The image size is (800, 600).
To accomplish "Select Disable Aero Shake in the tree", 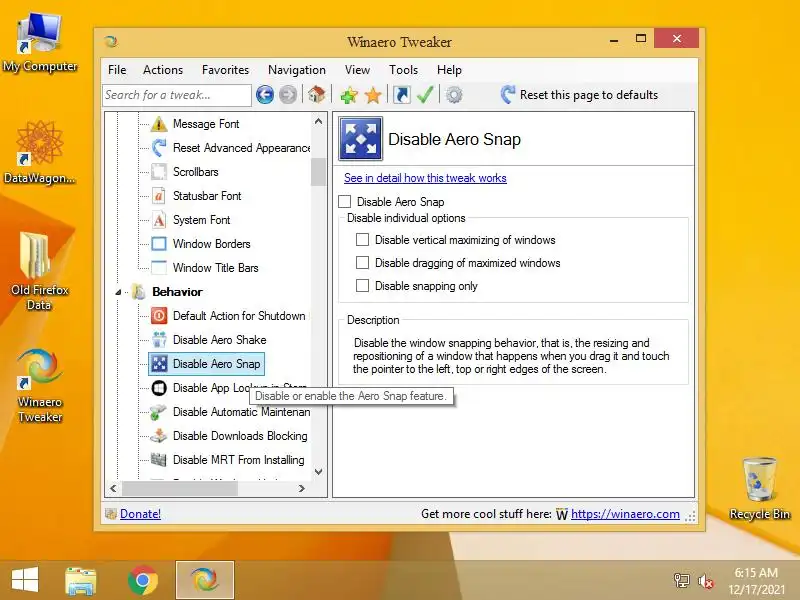I will pyautogui.click(x=219, y=340).
